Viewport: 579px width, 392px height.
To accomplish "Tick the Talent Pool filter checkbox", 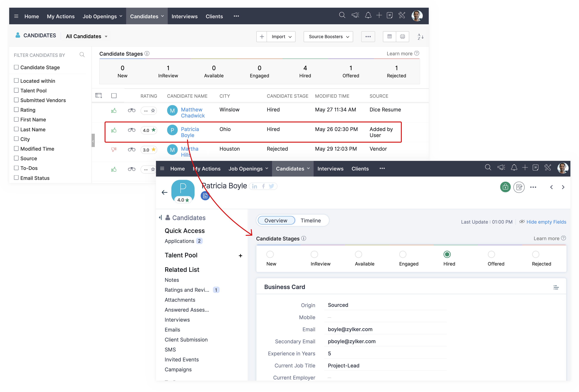I will click(x=16, y=90).
